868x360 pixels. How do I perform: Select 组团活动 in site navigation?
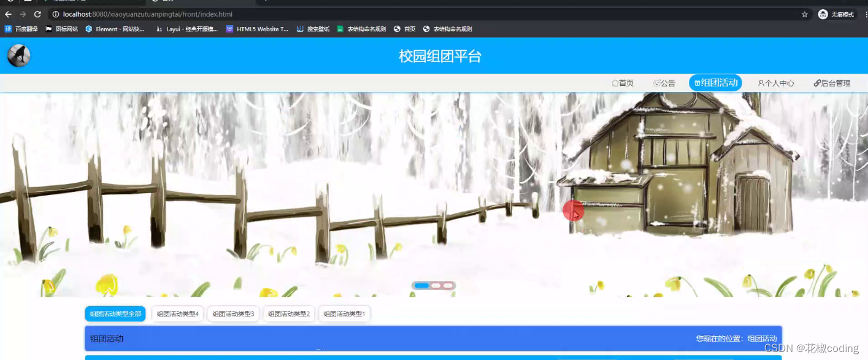tap(715, 83)
